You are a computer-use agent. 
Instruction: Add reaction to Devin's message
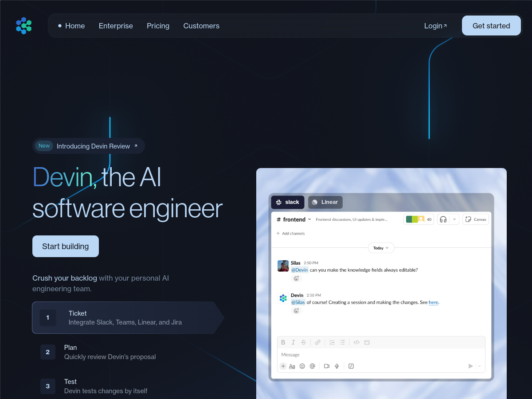point(296,311)
